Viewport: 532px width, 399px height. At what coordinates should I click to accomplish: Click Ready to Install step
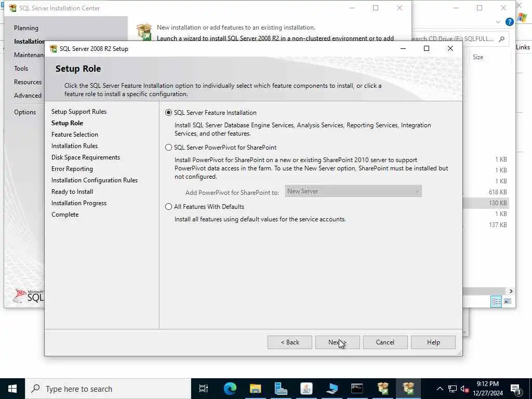[x=72, y=192]
